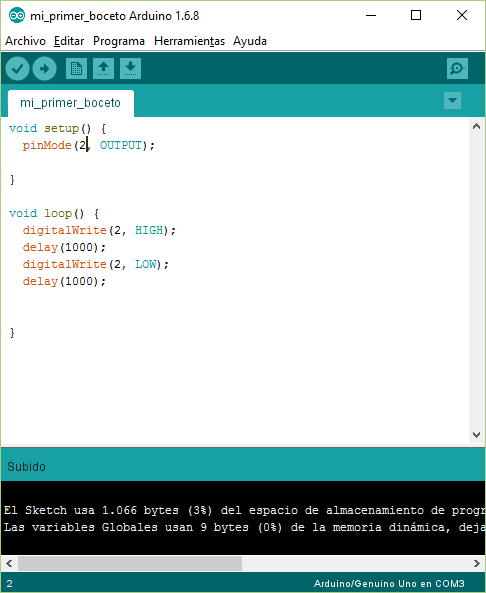Click the console horizontal scrollbar thumb
Viewport: 486px width, 593px height.
pyautogui.click(x=130, y=564)
